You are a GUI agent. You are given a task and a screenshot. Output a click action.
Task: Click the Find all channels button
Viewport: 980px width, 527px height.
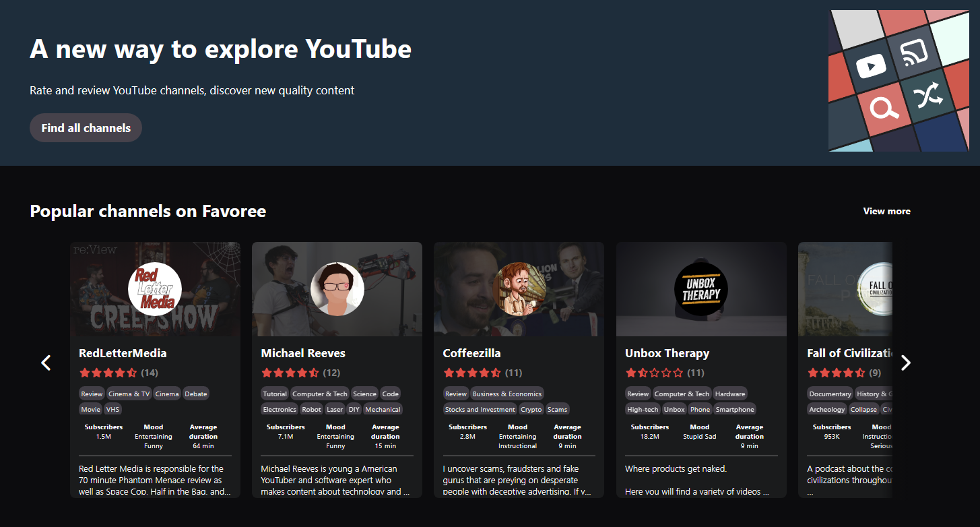click(x=86, y=127)
